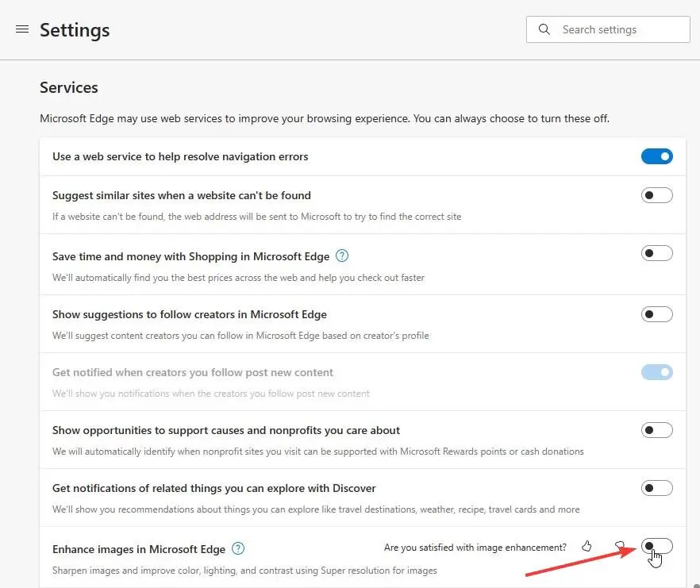
Task: Enable follow creators suggestions toggle
Action: [x=656, y=314]
